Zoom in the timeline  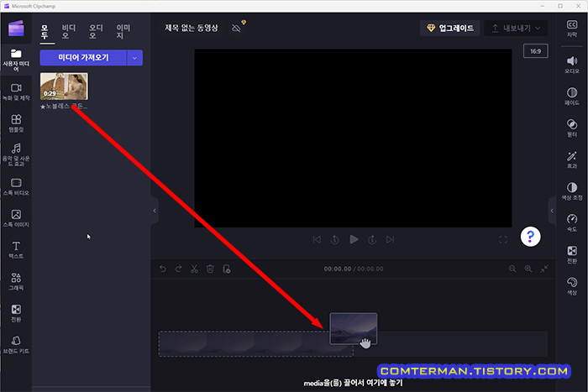(x=528, y=269)
